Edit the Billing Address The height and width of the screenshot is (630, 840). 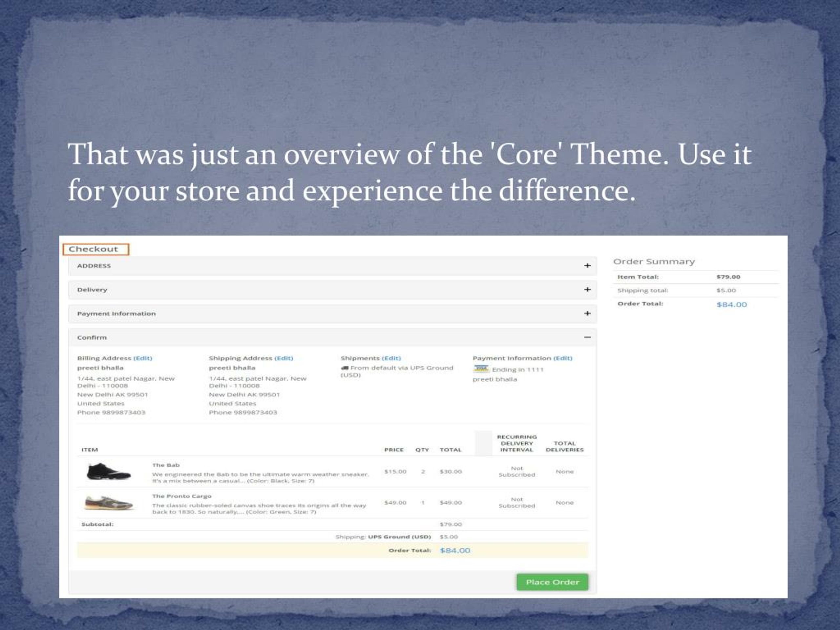[x=143, y=358]
